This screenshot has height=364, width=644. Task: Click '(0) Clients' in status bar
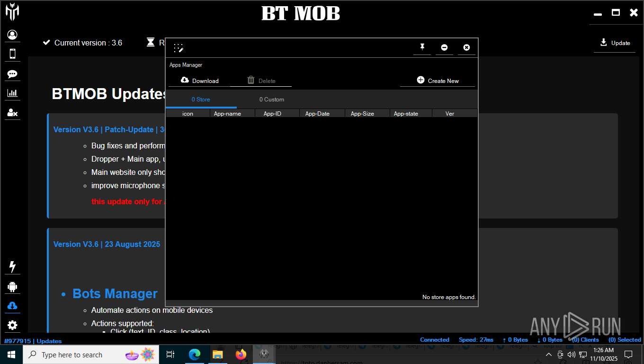(585, 340)
